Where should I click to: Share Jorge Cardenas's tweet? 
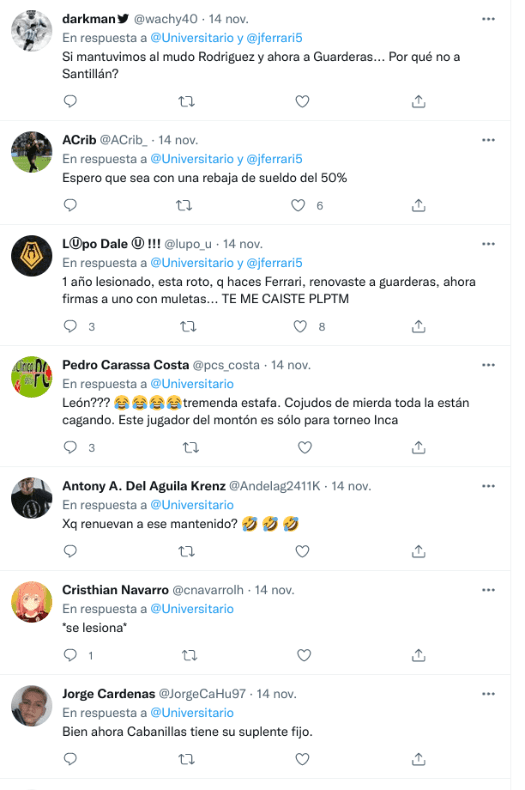418,759
